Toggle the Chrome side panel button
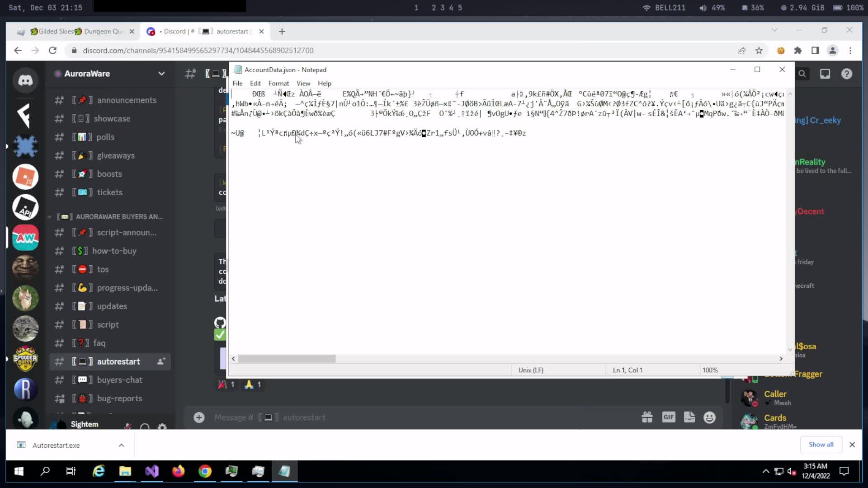 [x=815, y=51]
